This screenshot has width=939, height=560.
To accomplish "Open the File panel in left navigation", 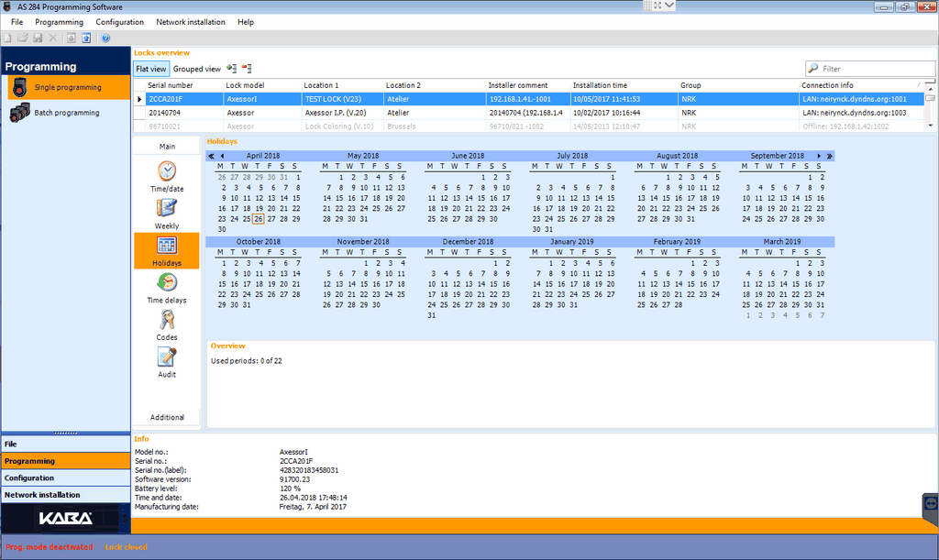I will 66,445.
